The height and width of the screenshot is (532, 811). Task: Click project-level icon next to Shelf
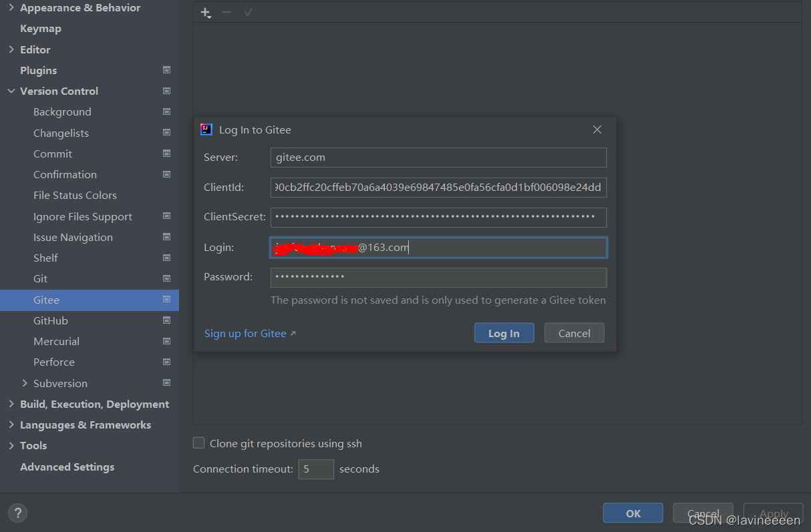pos(166,258)
